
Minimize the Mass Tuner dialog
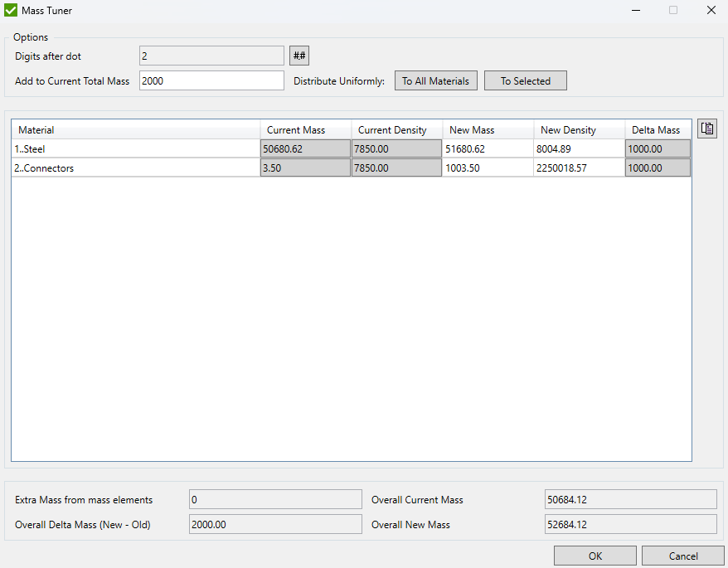click(x=636, y=10)
